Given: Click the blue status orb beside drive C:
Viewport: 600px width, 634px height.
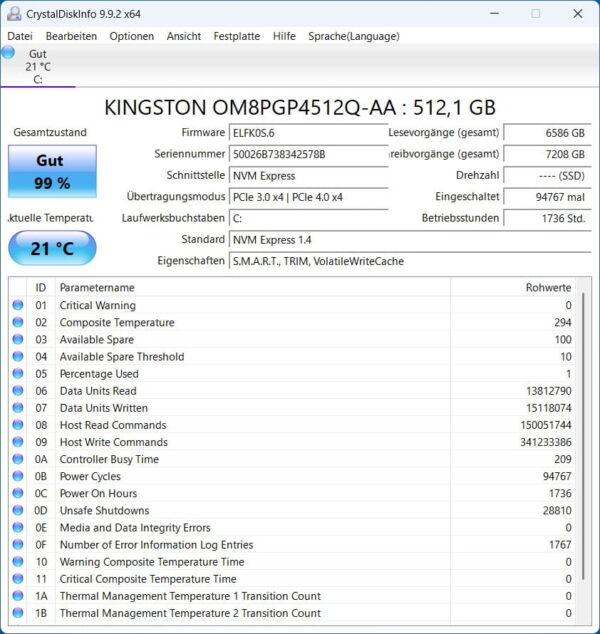Looking at the screenshot, I should [x=8, y=52].
